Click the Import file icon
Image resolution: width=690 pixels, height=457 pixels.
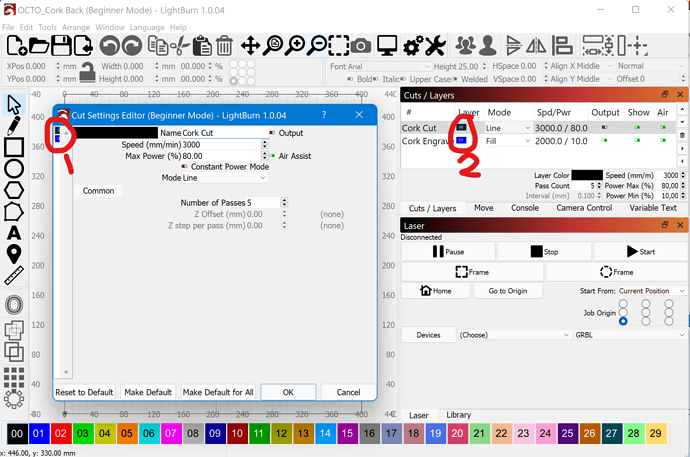tap(83, 45)
